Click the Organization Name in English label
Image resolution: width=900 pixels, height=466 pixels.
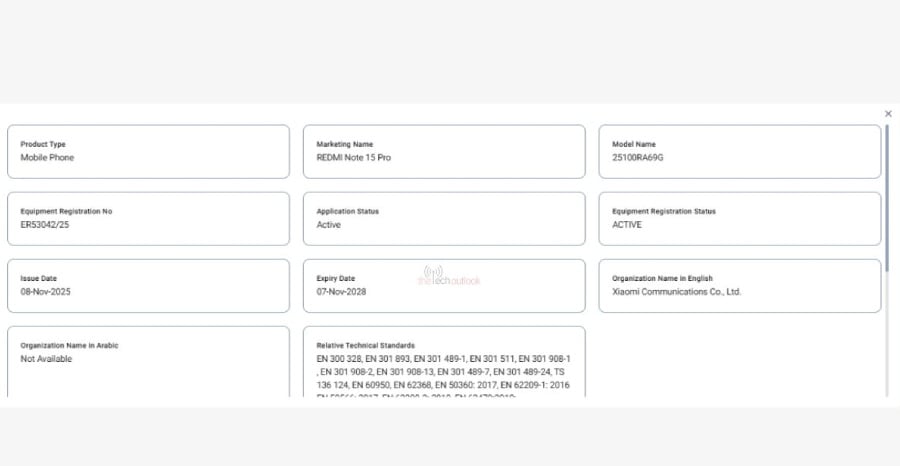pyautogui.click(x=662, y=278)
